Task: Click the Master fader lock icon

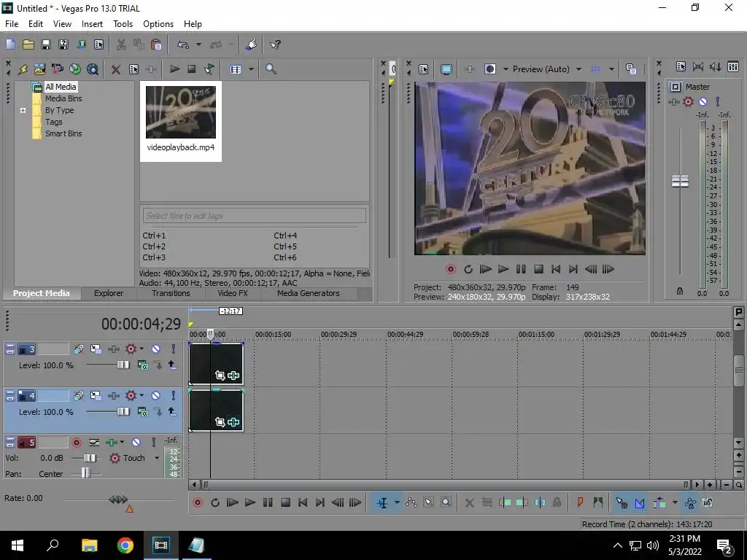Action: point(680,291)
